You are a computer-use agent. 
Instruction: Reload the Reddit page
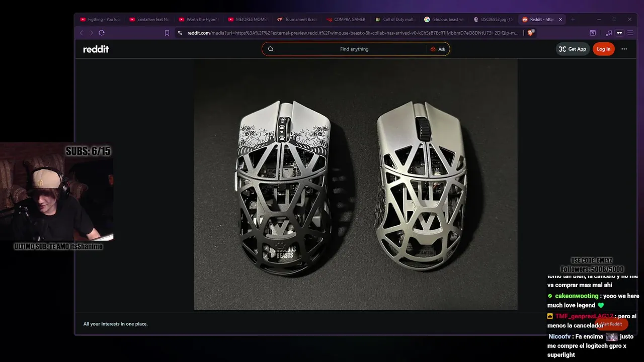click(x=101, y=33)
